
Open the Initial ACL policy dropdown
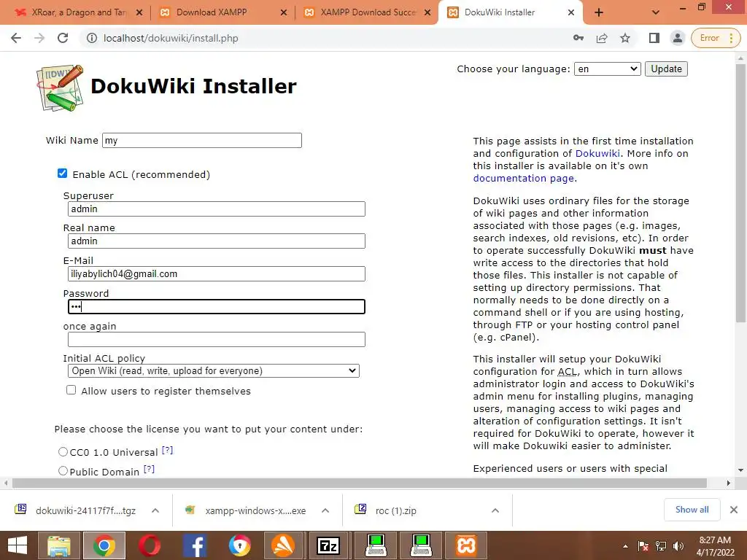click(x=214, y=370)
